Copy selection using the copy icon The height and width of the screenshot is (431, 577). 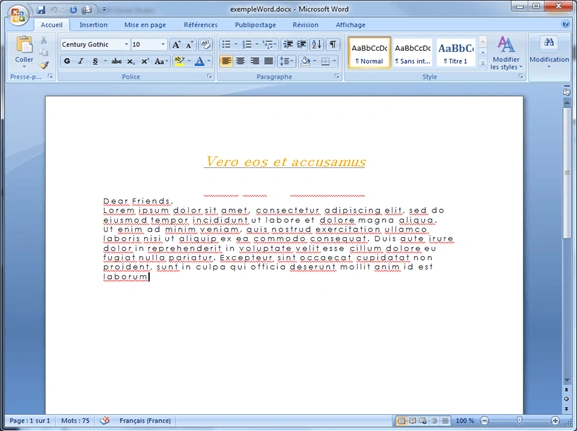(x=44, y=52)
